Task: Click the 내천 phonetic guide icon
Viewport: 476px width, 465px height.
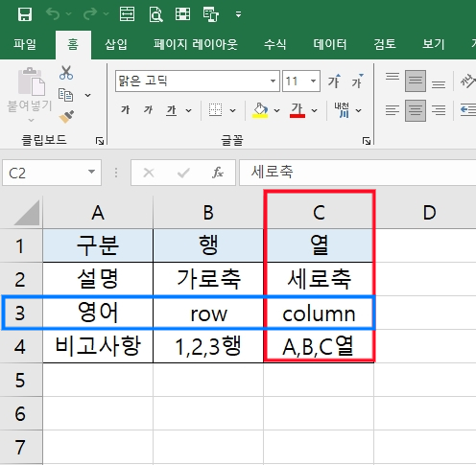Action: (x=342, y=110)
